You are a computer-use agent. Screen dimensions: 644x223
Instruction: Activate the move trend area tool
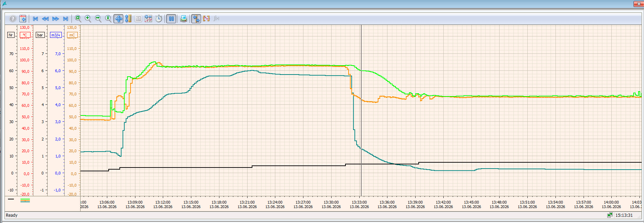pos(118,19)
